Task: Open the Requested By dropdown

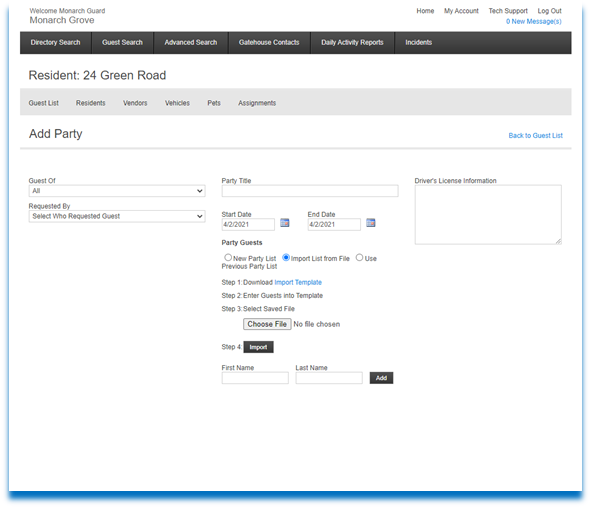Action: click(117, 216)
